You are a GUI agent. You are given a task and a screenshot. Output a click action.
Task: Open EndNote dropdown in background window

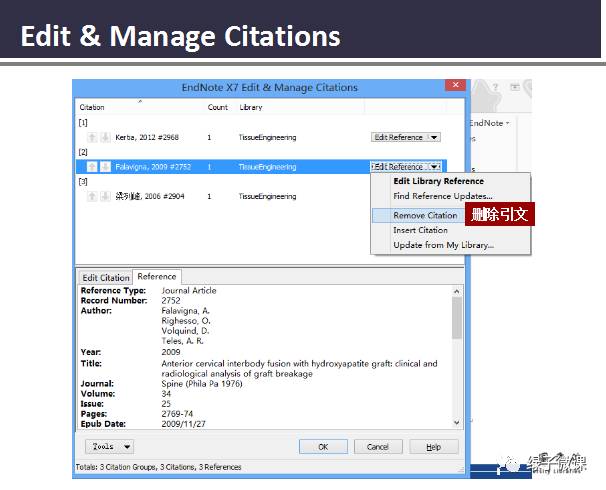click(x=489, y=123)
